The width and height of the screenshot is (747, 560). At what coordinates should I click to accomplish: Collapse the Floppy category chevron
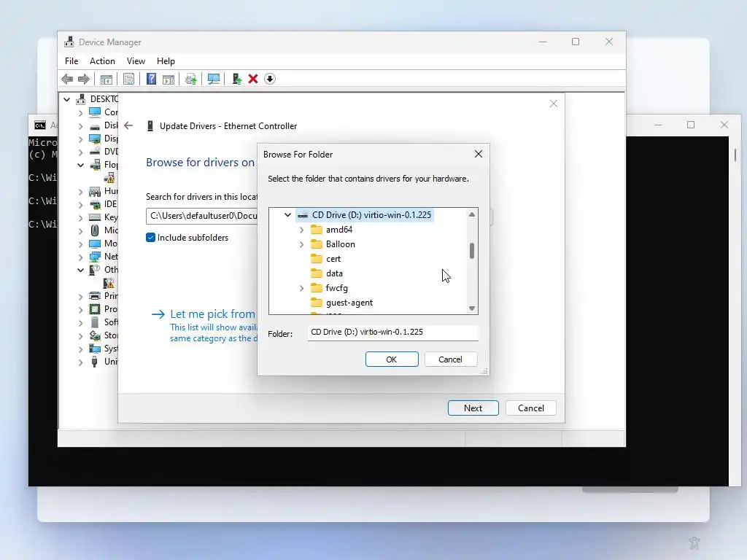point(80,166)
